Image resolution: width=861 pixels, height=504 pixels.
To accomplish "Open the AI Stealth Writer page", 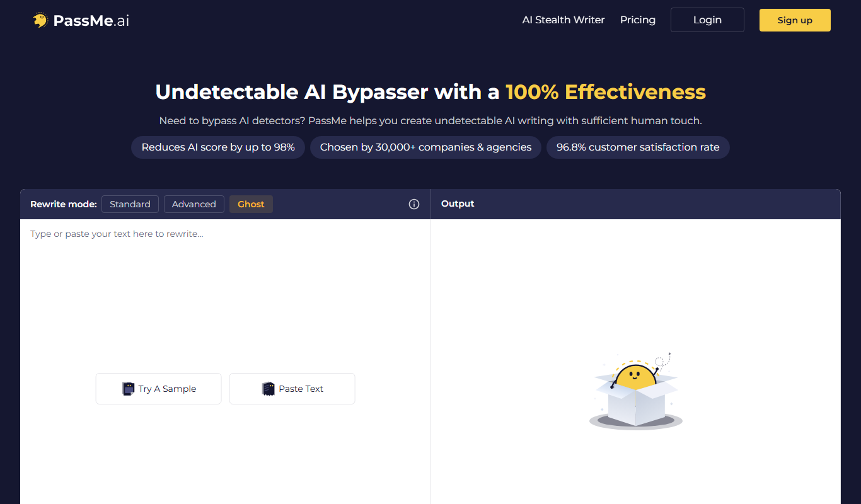I will point(563,20).
